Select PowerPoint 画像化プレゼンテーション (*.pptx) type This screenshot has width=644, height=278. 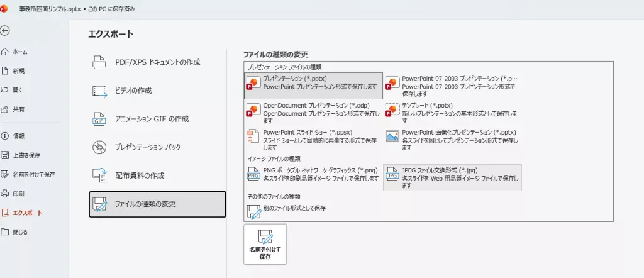[453, 140]
